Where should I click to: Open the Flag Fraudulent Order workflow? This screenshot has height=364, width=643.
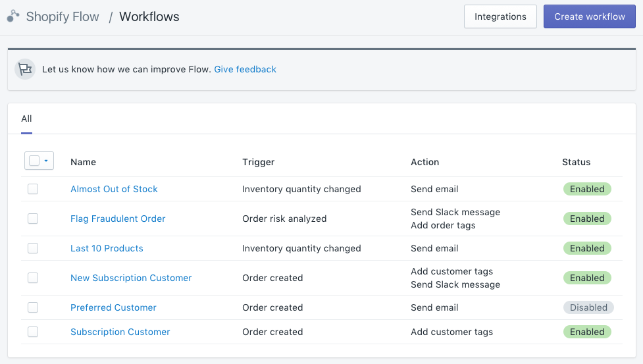[118, 219]
